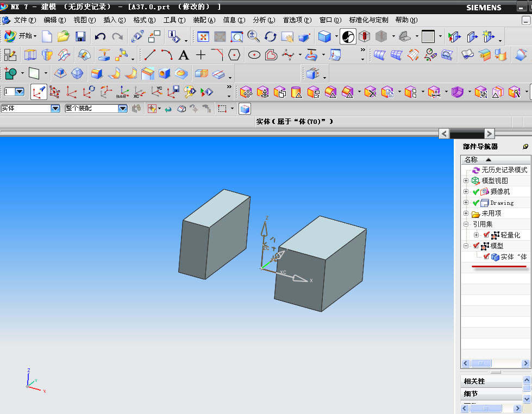Open the 首选项(P) menu
532x414 pixels.
[x=297, y=20]
